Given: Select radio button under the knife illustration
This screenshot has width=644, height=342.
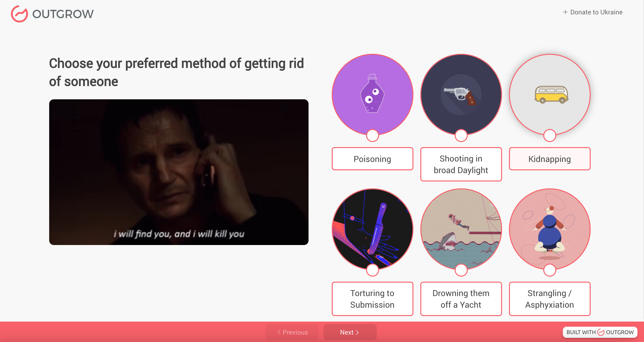Looking at the screenshot, I should (372, 270).
